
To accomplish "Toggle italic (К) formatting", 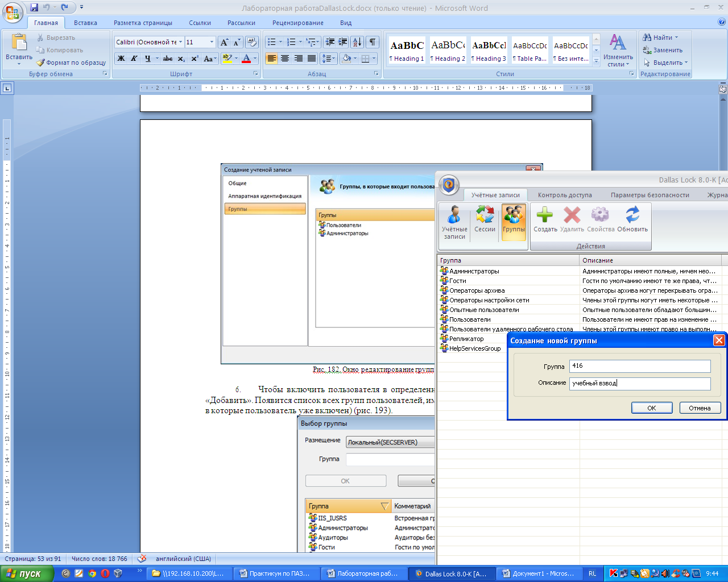I will coord(134,59).
